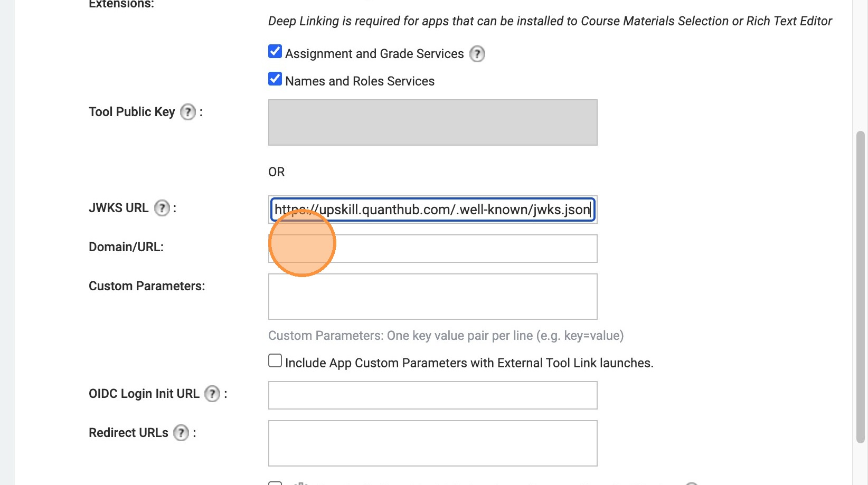
Task: Click inside the Custom Parameters box
Action: tap(432, 297)
